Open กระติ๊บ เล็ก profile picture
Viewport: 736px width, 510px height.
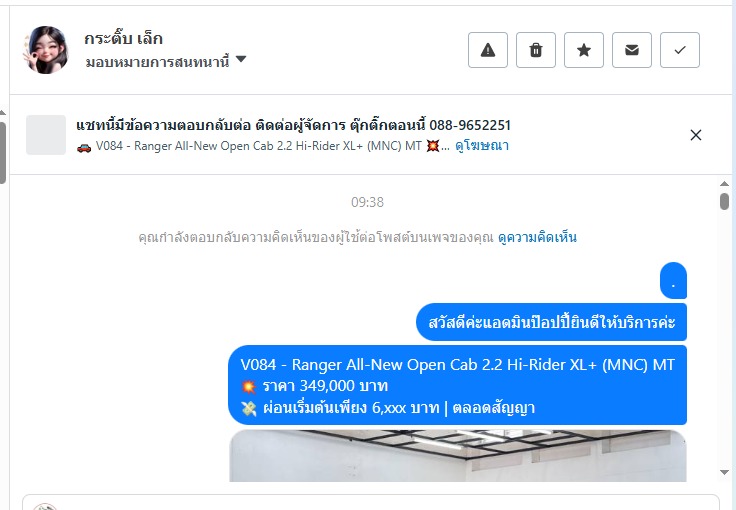click(46, 50)
